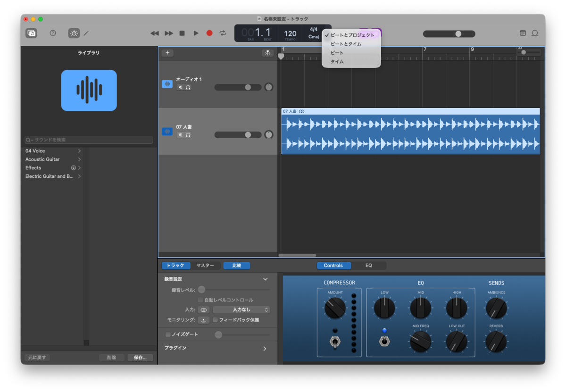Open Quick Help question mark icon

pos(53,33)
